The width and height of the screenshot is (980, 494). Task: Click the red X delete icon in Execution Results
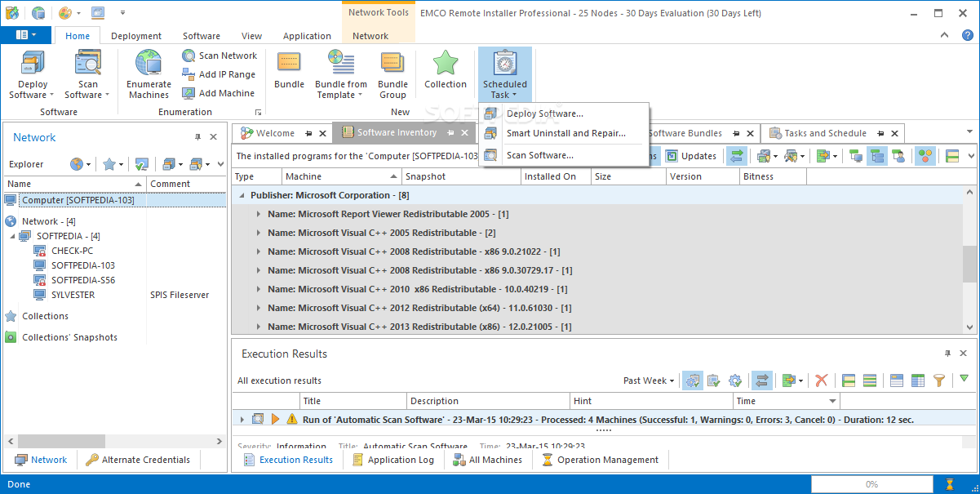pos(822,381)
